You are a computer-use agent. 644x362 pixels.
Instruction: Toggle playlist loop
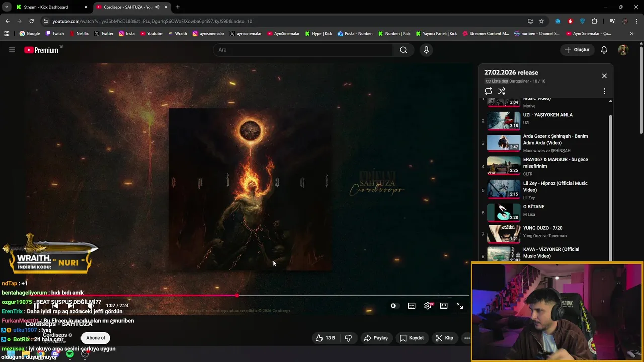[488, 91]
